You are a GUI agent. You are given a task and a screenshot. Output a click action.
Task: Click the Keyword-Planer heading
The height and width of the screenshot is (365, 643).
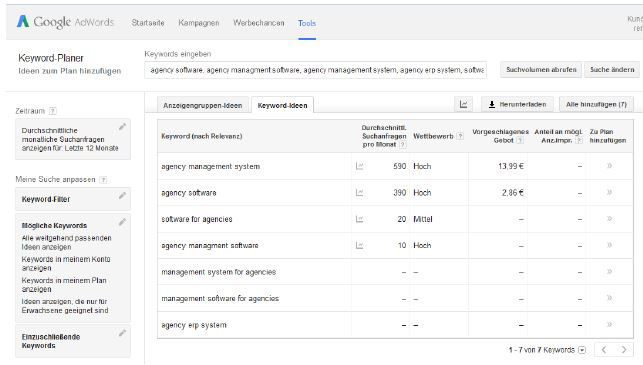(x=51, y=58)
